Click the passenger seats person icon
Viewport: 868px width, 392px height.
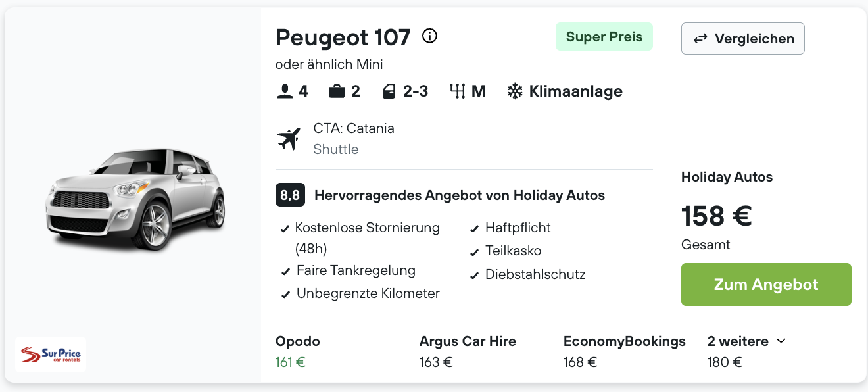point(285,91)
